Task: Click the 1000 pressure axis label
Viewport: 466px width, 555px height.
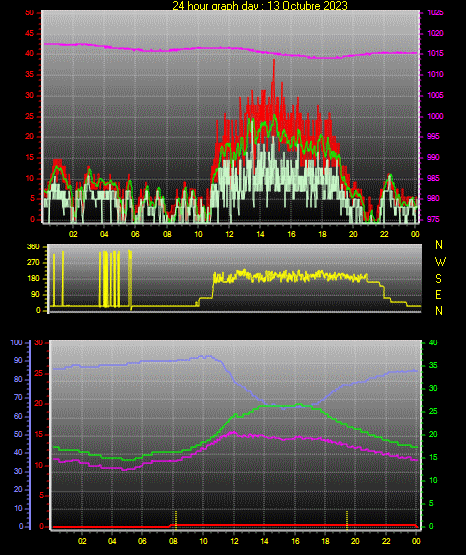Action: point(435,116)
